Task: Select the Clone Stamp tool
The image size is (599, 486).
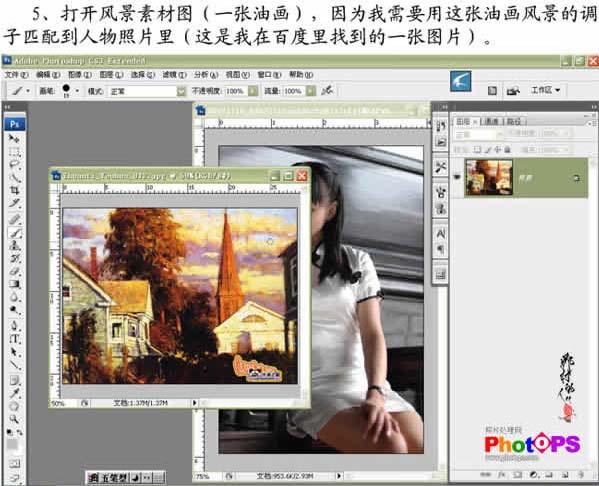Action: pyautogui.click(x=14, y=245)
